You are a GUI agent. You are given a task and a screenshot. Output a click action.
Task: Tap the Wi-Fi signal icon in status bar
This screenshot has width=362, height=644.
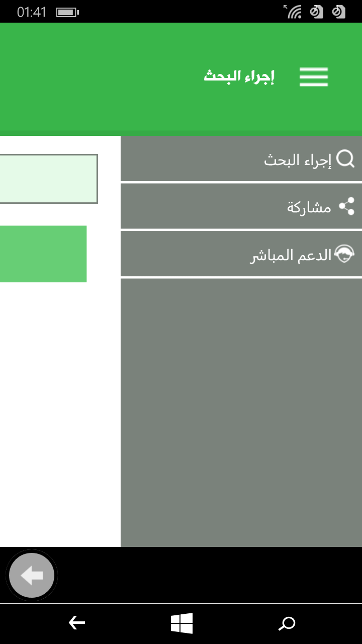coord(293,11)
